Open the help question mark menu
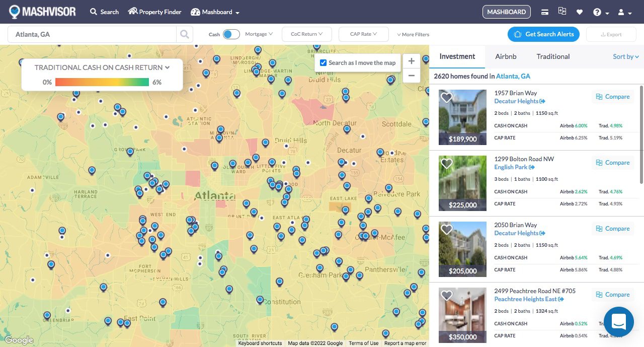Screen dimensions: 644x347 (x=599, y=12)
